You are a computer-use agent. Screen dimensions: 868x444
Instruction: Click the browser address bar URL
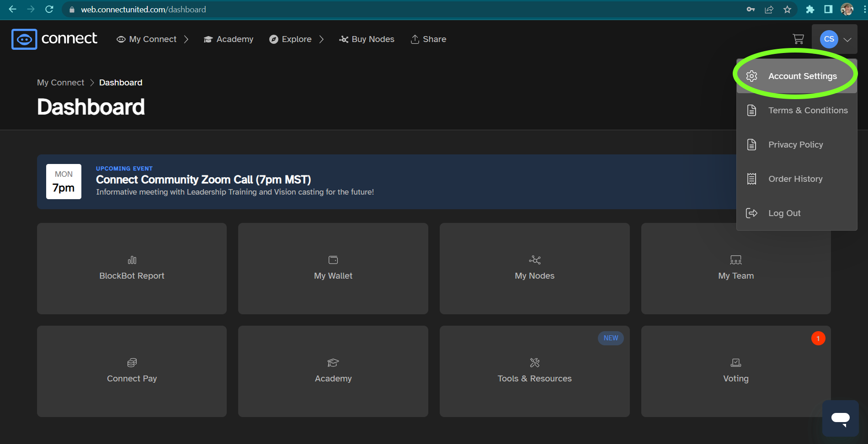click(144, 10)
